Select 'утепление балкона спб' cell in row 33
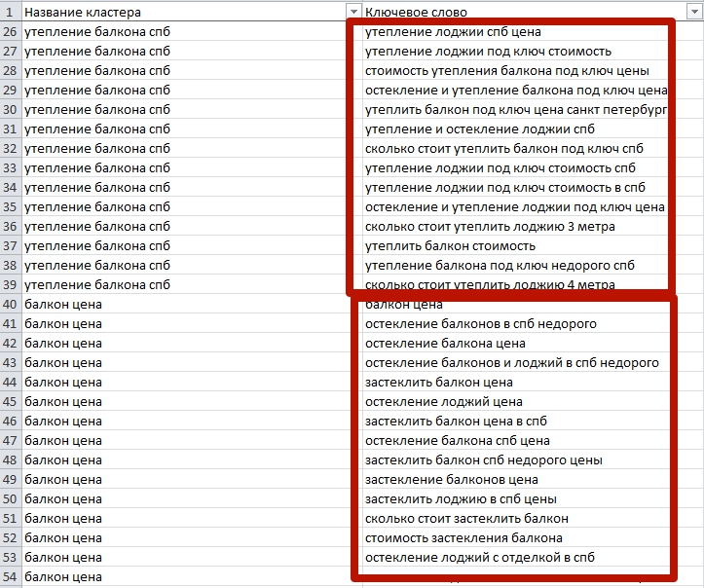This screenshot has height=588, width=704. 191,167
